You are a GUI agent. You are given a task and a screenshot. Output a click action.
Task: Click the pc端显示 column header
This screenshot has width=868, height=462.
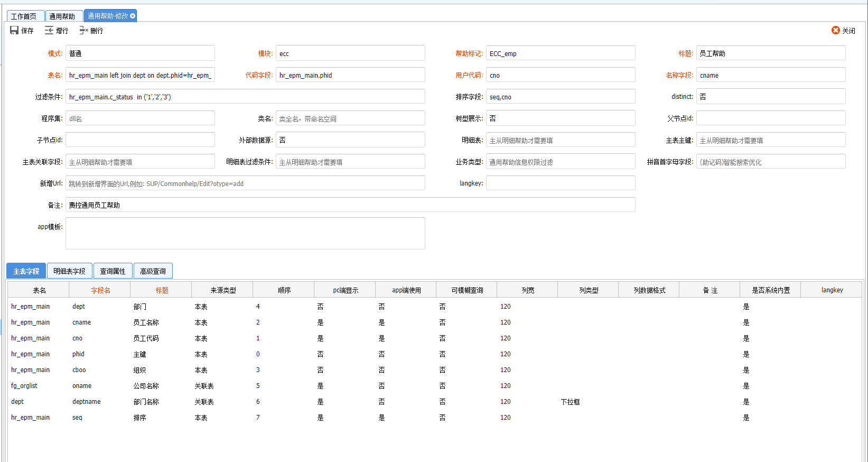[x=345, y=290]
